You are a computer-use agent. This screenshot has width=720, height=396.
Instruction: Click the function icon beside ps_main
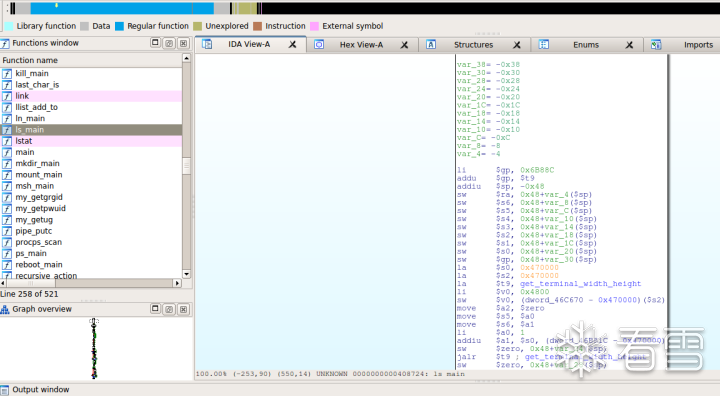point(7,254)
